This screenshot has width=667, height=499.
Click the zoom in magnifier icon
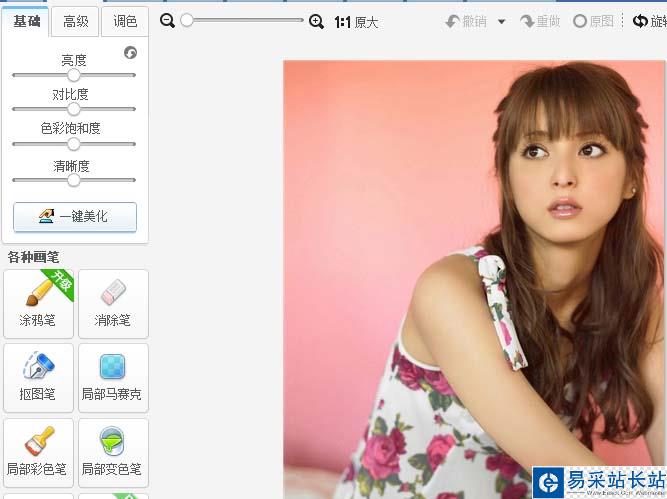click(316, 21)
